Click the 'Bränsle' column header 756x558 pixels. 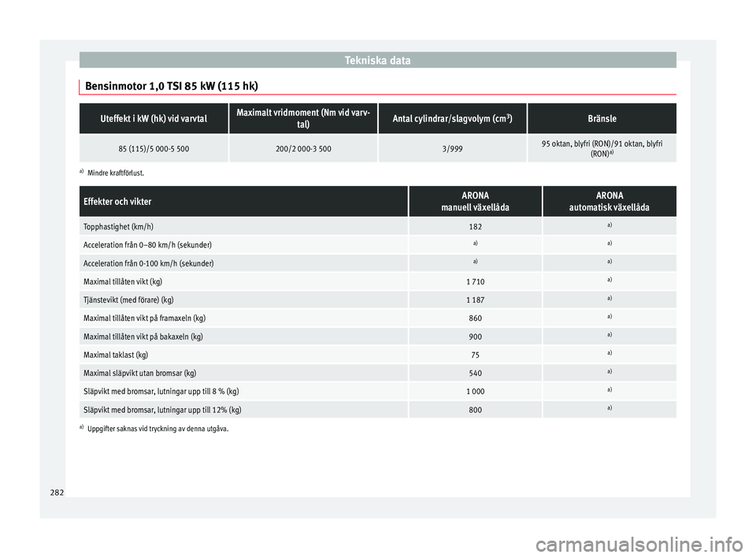coord(602,119)
